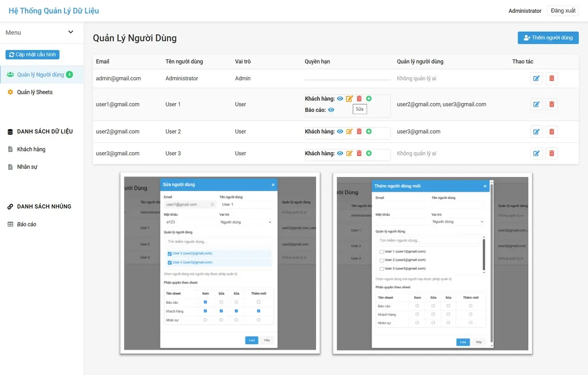Click Cập nhật cấu hình button
Viewport: 588px width, 375px height.
tap(32, 55)
